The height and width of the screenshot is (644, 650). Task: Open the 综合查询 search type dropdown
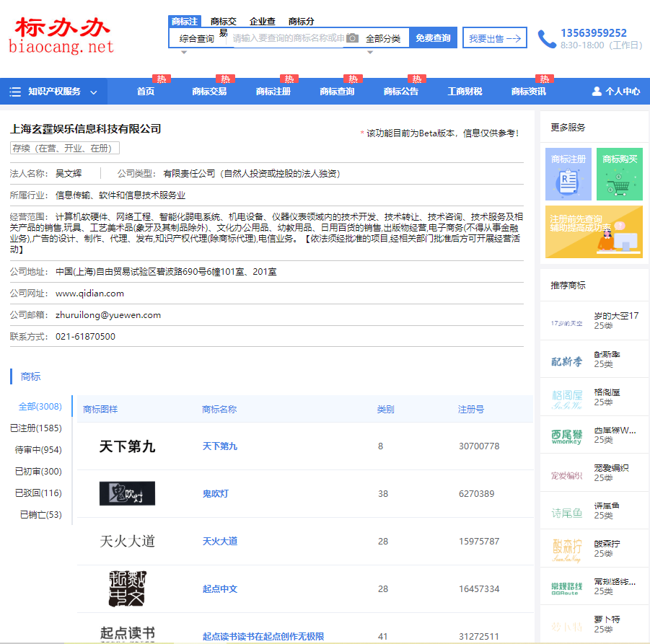[x=196, y=38]
